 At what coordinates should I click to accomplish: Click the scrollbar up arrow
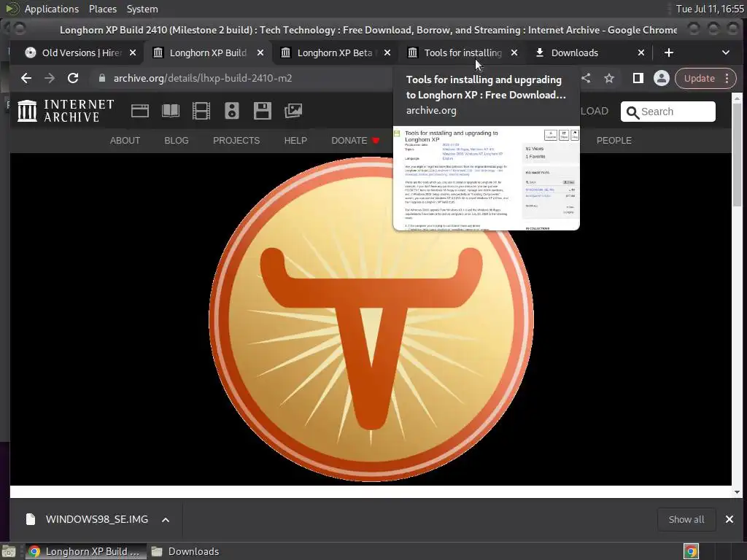(x=737, y=98)
